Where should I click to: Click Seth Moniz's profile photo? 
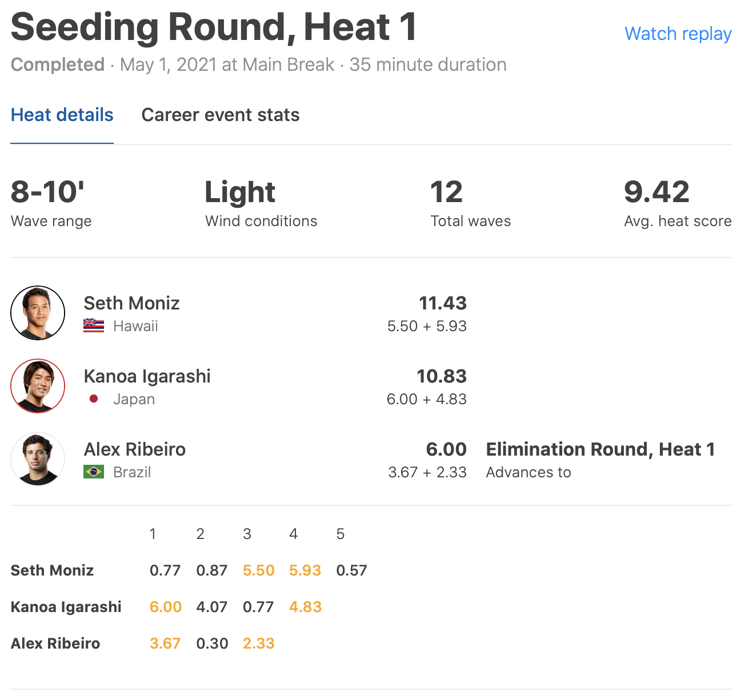[38, 313]
